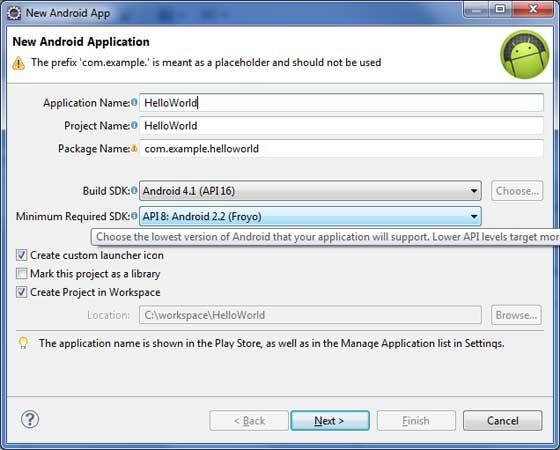560x450 pixels.
Task: Click the Play Store application name hint text
Action: tap(271, 343)
